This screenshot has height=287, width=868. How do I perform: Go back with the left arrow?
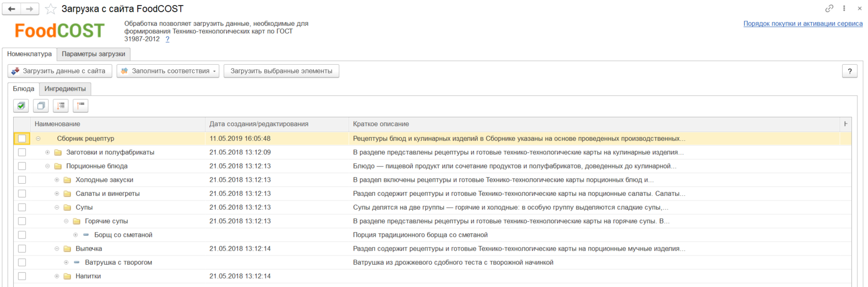click(12, 9)
